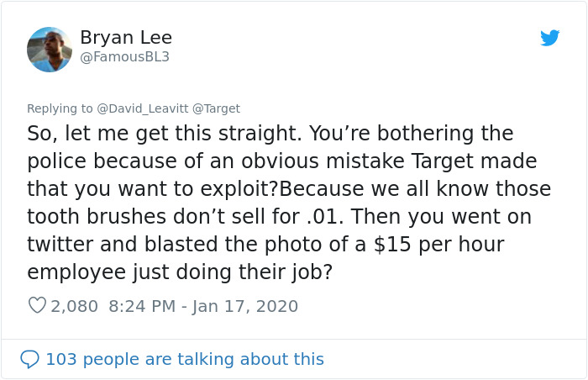The image size is (588, 380).
Task: Open '103 people are talking about this'
Action: coord(184,359)
